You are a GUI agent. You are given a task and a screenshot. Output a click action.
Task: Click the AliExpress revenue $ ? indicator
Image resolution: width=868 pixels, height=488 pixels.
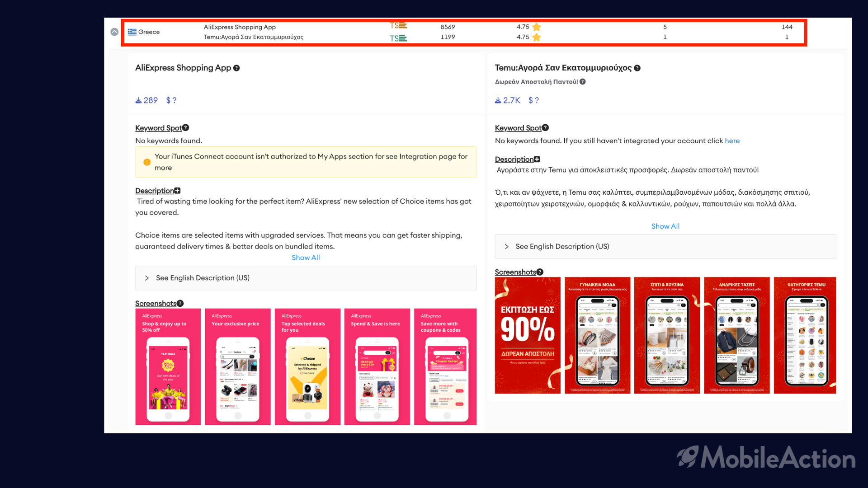click(x=171, y=100)
